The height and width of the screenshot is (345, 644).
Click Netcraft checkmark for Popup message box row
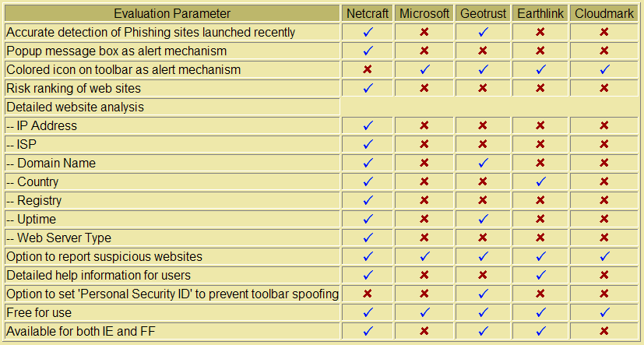point(368,51)
